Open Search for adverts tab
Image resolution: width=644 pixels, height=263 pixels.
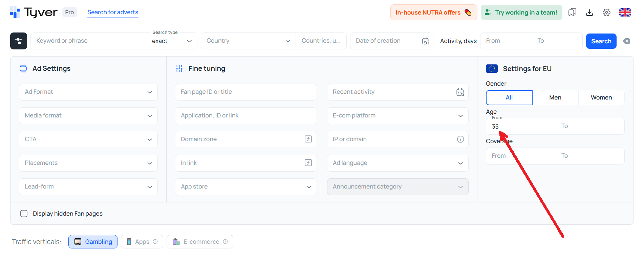pos(113,12)
